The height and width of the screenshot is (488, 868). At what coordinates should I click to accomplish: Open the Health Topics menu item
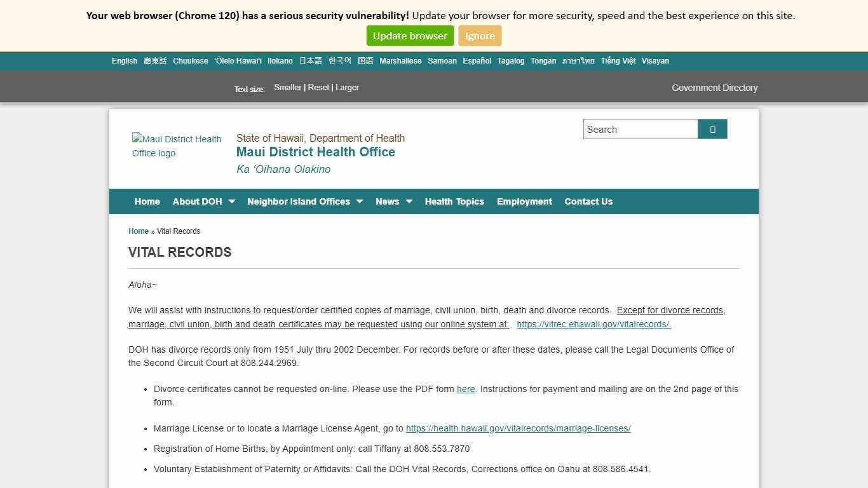(454, 201)
